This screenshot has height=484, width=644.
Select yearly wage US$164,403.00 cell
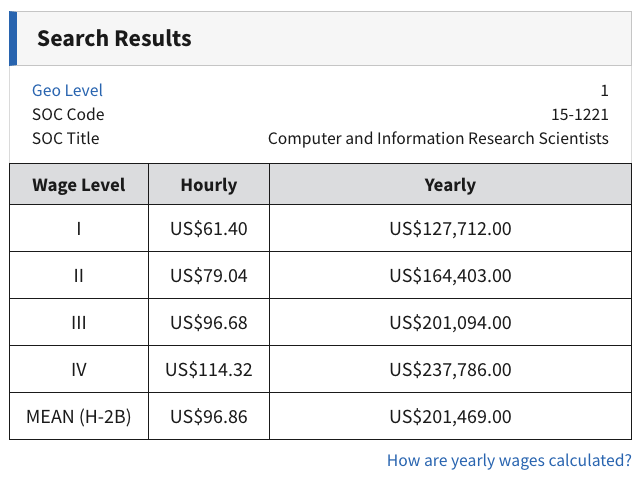point(450,275)
